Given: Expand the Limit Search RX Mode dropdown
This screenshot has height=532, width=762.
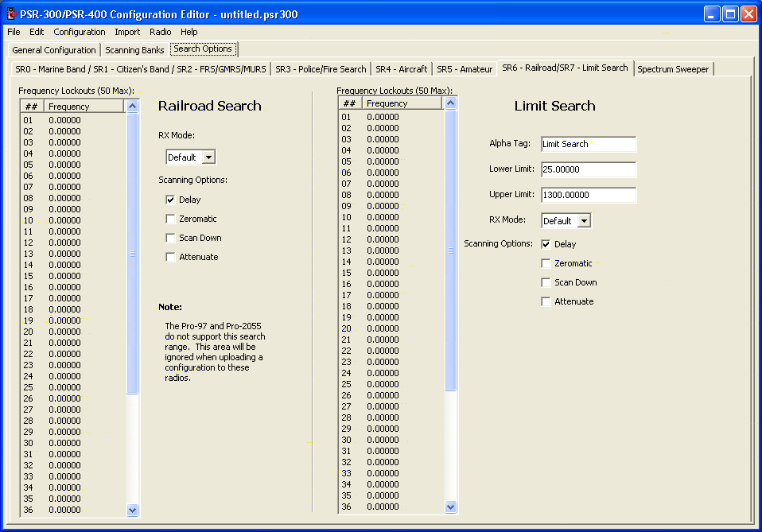Looking at the screenshot, I should 583,220.
